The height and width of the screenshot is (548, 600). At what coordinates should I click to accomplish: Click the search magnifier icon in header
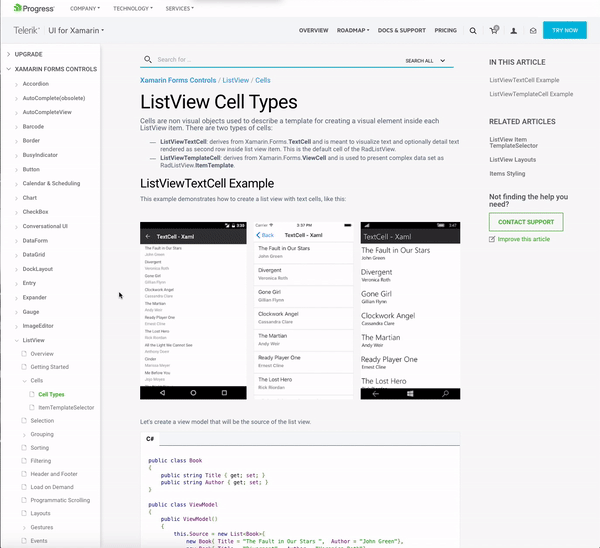click(473, 31)
